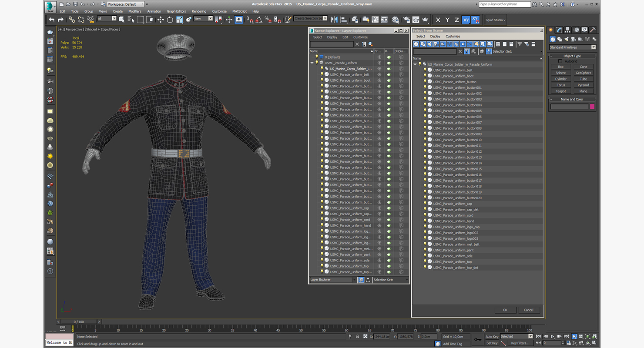Click the large key Set Keys icon
Viewport: 644px width, 348px height.
point(478,340)
